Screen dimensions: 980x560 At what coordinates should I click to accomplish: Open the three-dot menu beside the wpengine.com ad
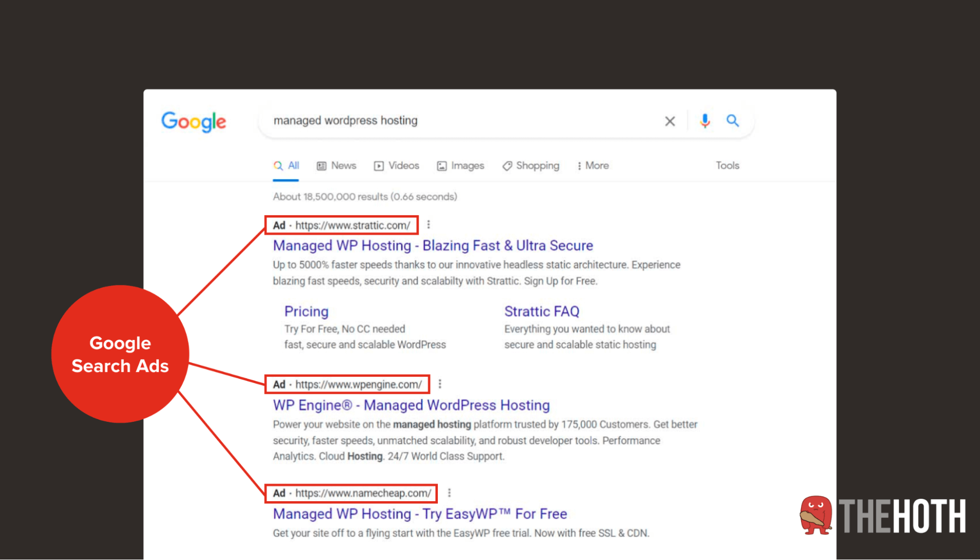440,384
